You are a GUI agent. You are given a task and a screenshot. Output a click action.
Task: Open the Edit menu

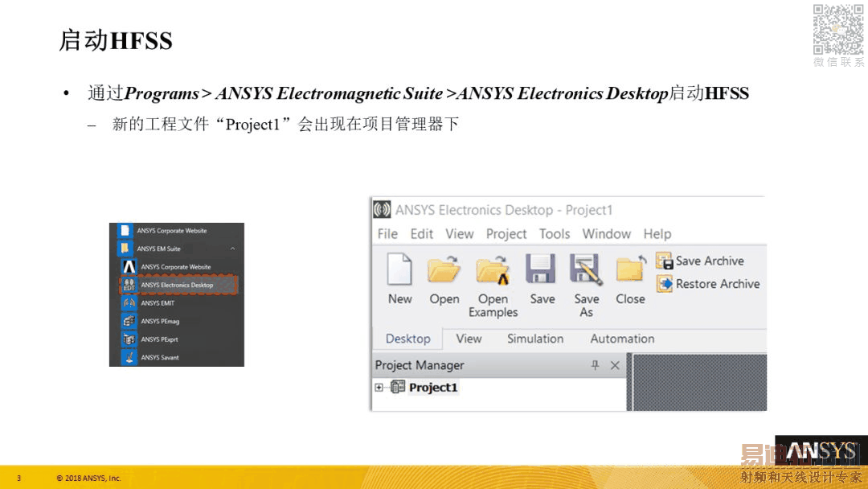422,234
